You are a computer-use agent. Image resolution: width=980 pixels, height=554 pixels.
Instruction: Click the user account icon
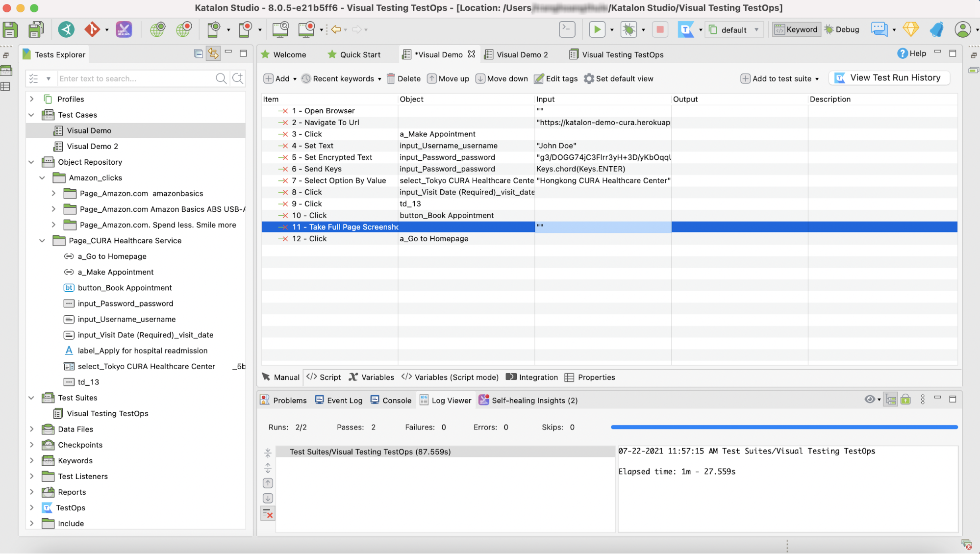pyautogui.click(x=963, y=29)
